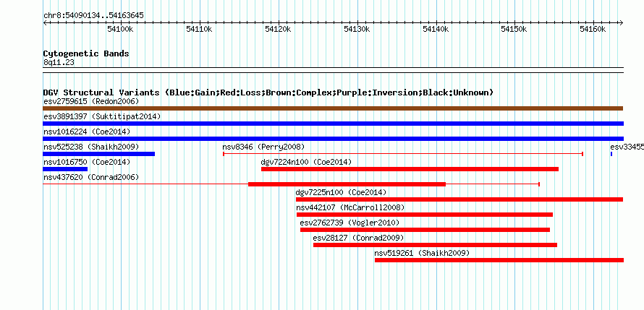Open the nsv442107 (McCarroll2008) label
The width and height of the screenshot is (644, 310).
350,207
